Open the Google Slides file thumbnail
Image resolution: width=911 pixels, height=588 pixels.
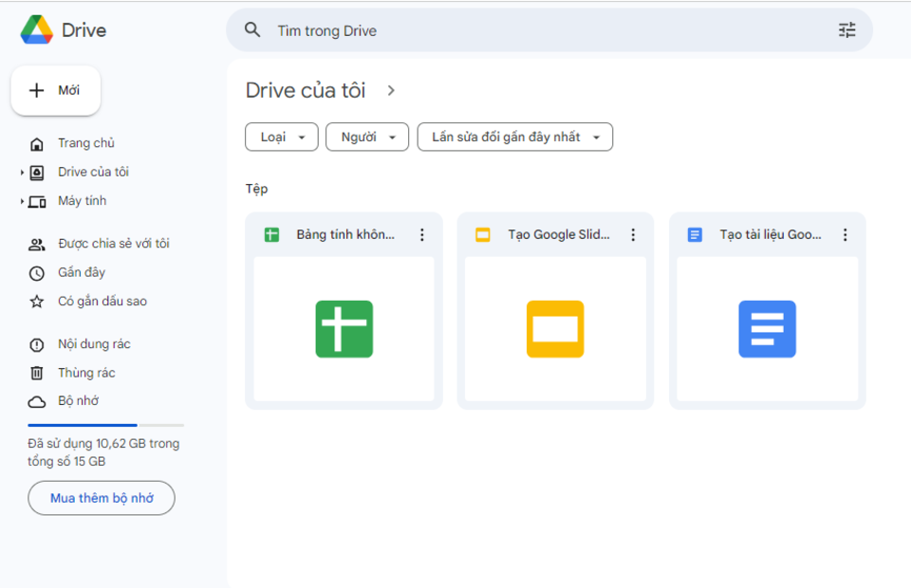tap(555, 329)
